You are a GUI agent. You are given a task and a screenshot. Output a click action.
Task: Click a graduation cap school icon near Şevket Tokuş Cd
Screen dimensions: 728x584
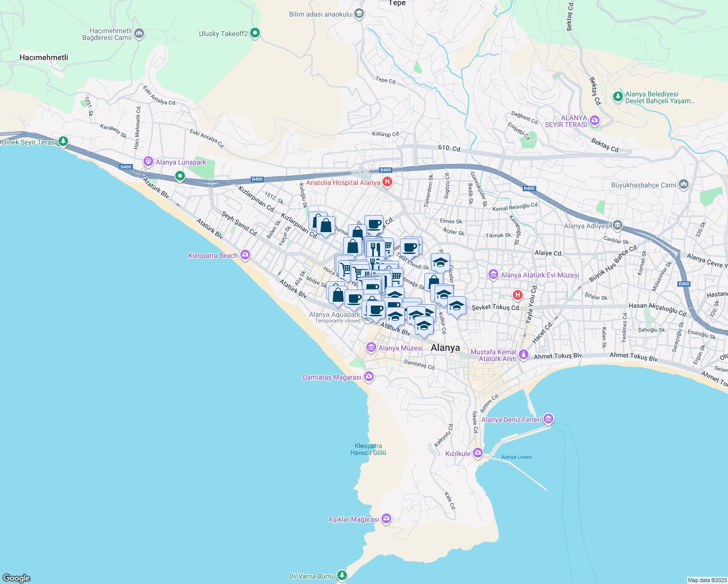click(456, 306)
